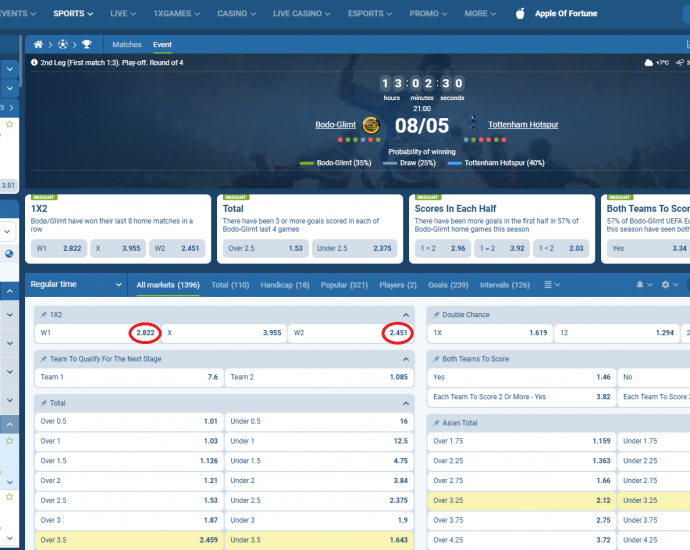This screenshot has height=550, width=690.
Task: Switch to Matches tab
Action: pyautogui.click(x=127, y=44)
